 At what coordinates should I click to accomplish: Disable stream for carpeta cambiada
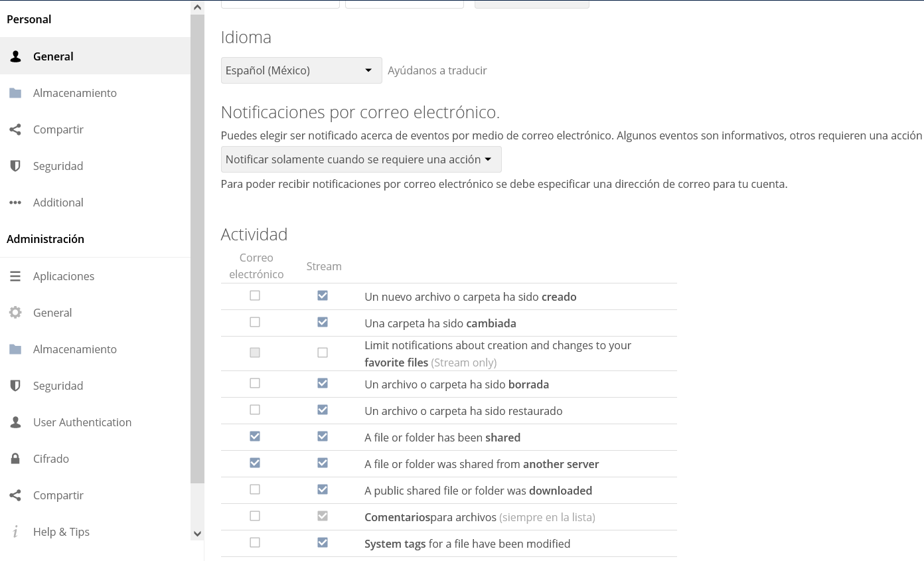[x=323, y=322]
